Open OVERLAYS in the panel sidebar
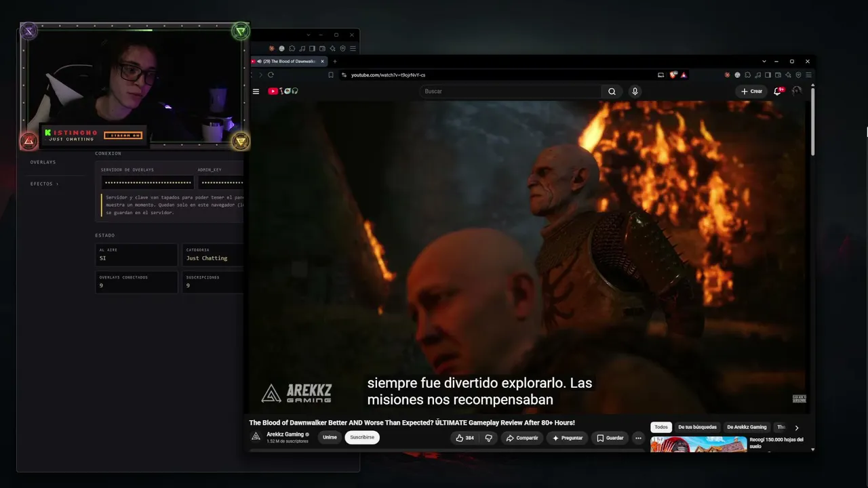Screen dimensions: 868x488 point(43,162)
